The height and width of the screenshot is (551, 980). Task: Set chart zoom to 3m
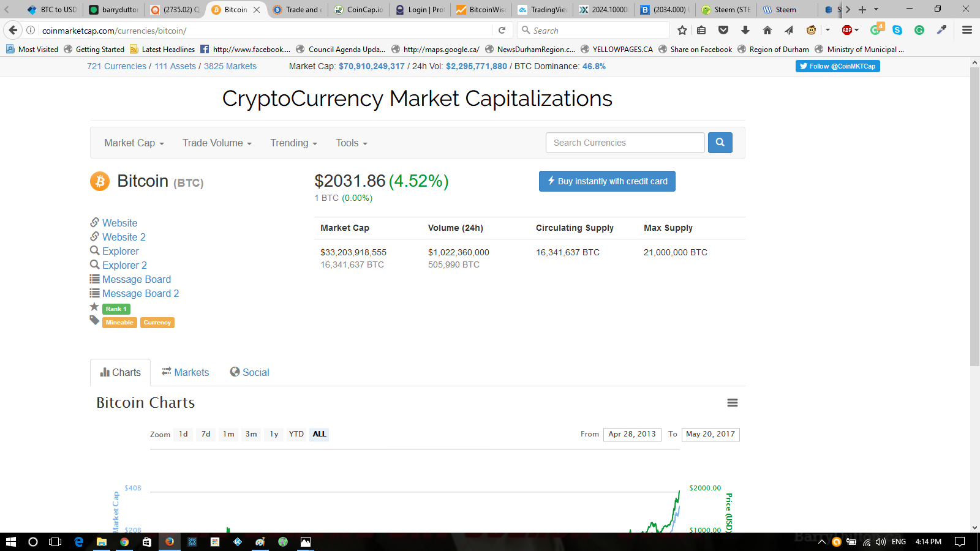pyautogui.click(x=251, y=434)
